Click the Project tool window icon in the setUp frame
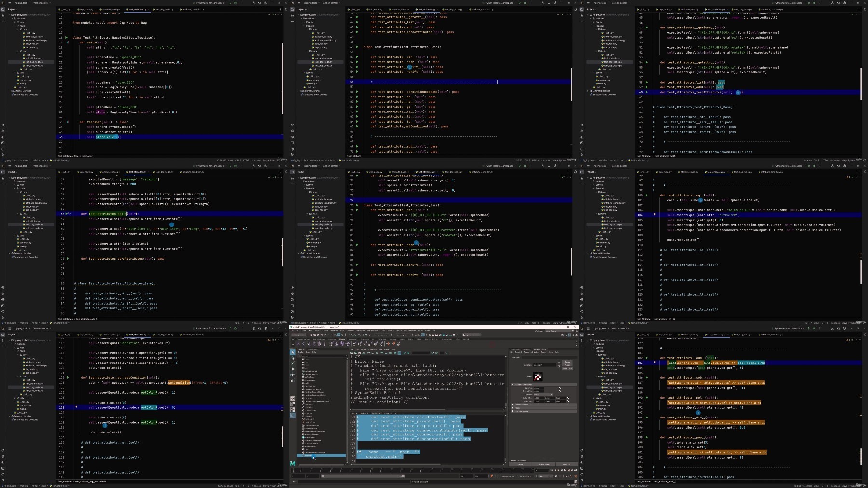The width and height of the screenshot is (868, 488). (3, 9)
